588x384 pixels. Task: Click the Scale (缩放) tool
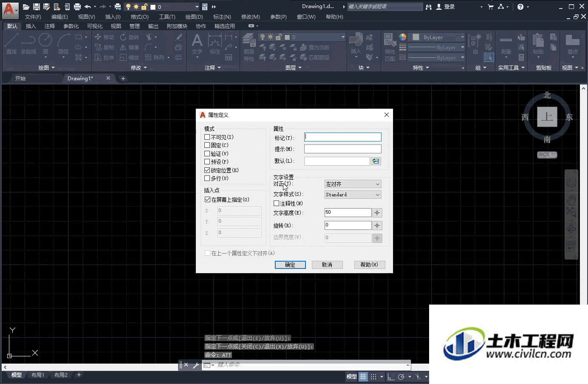[130, 57]
